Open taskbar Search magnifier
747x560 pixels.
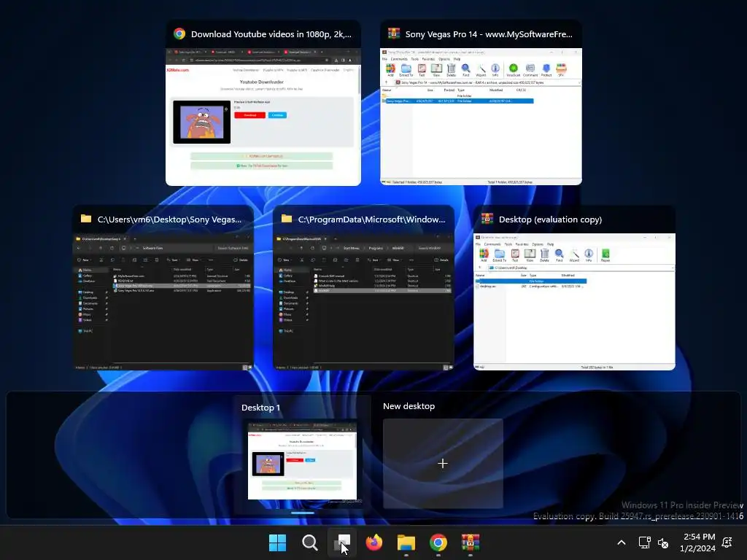[x=309, y=542]
